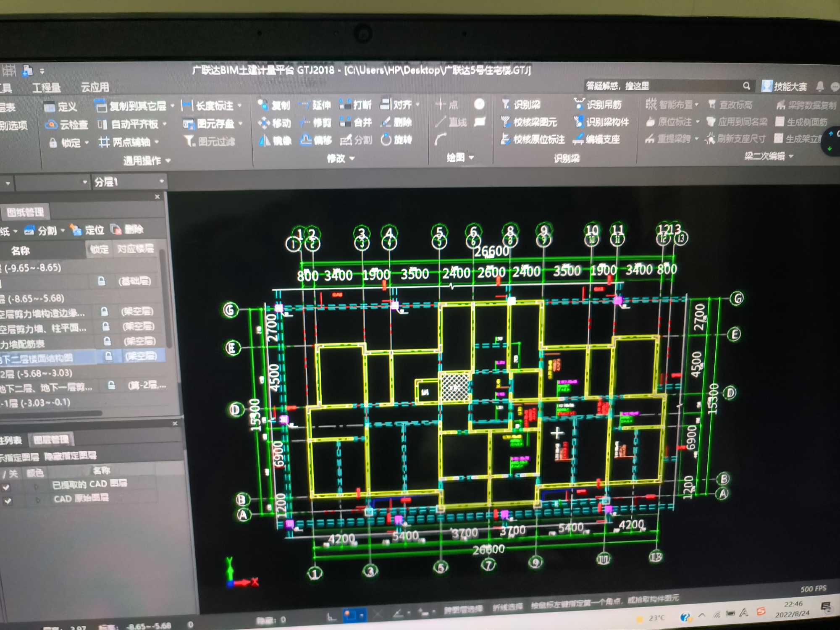
Task: Select the 偏移 (Offset) tool
Action: pyautogui.click(x=316, y=140)
